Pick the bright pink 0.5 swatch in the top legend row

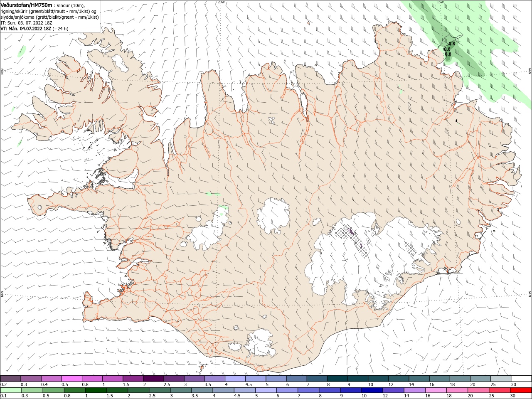71,379
